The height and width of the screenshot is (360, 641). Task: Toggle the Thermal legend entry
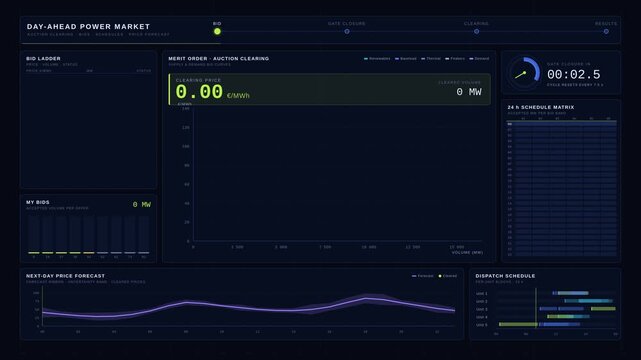(x=431, y=58)
